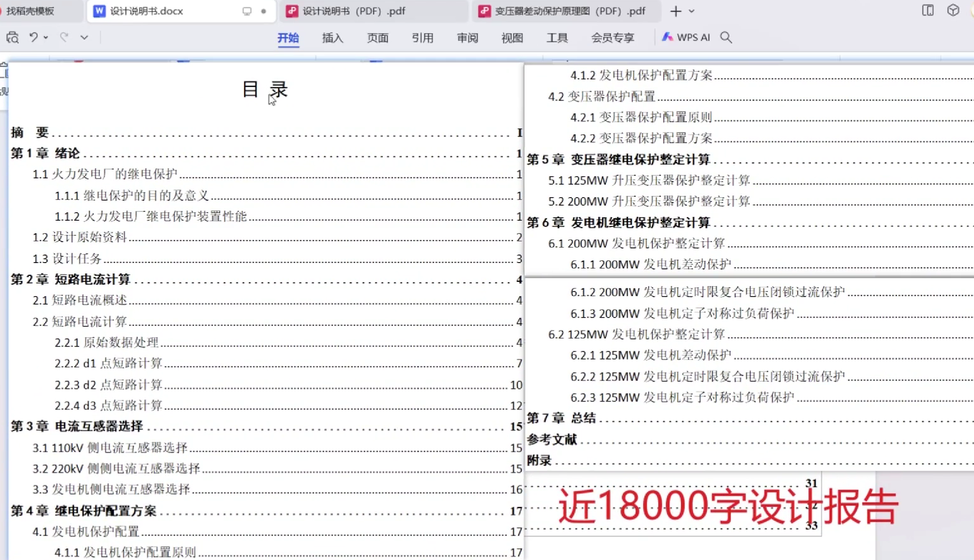The height and width of the screenshot is (560, 974).
Task: Click the monitor icon on docx tab
Action: (x=247, y=11)
